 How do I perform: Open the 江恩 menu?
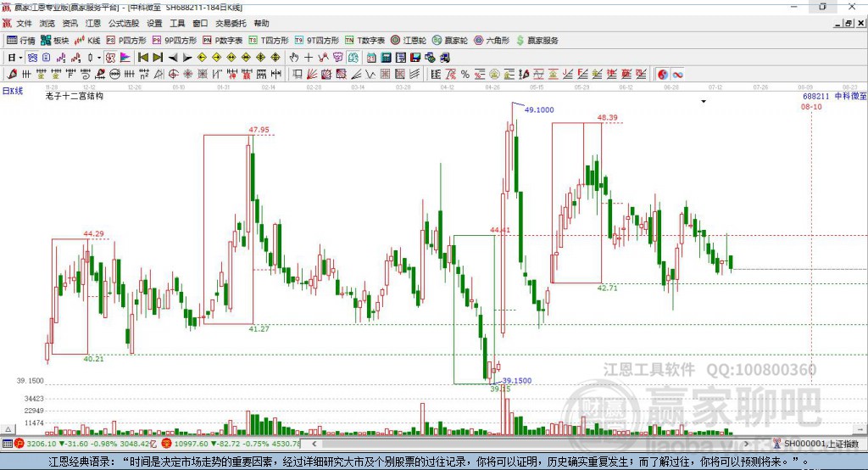93,23
